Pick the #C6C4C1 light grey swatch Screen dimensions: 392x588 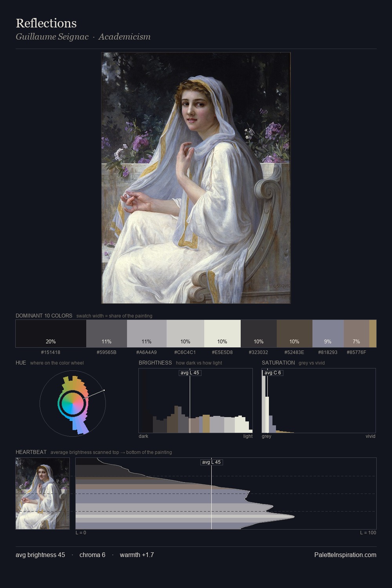tap(185, 334)
